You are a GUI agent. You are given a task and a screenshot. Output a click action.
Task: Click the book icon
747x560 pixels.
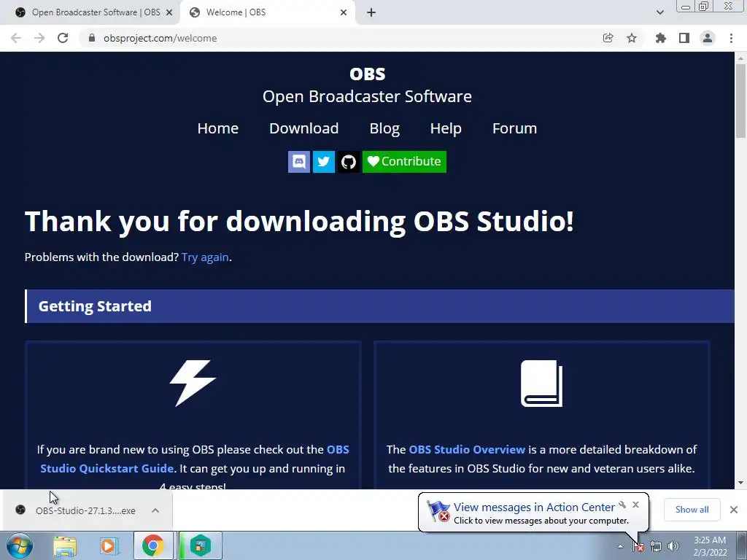[x=542, y=384]
